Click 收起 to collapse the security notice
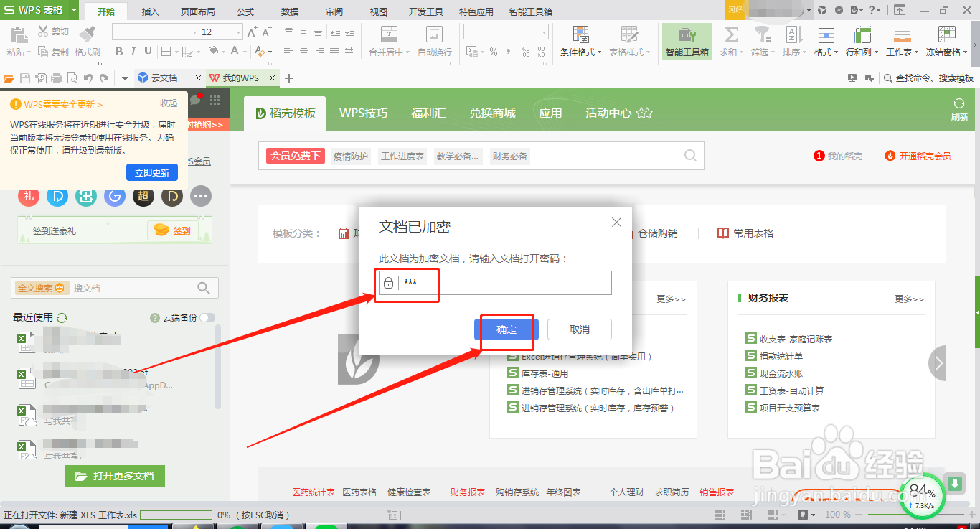 tap(169, 104)
